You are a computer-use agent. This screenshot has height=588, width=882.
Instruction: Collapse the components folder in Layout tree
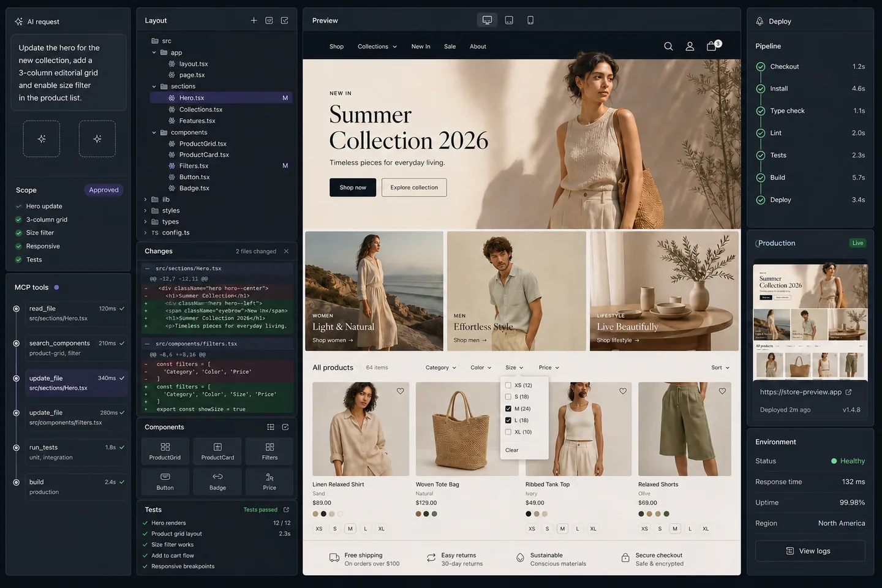[154, 132]
